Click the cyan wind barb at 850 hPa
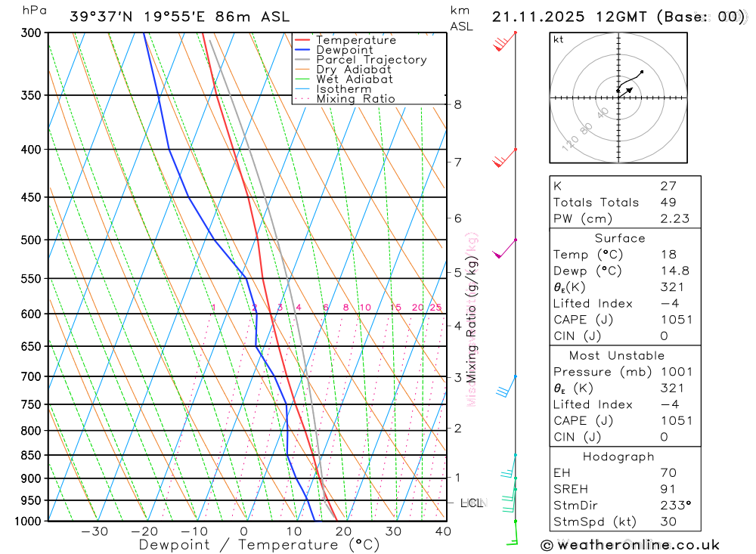Viewport: 756px width, 554px height. coord(508,466)
